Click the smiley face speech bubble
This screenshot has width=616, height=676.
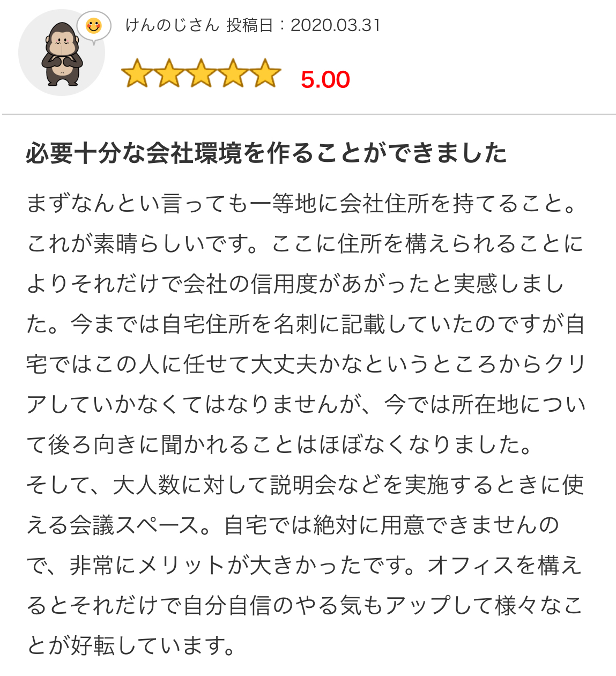pyautogui.click(x=94, y=26)
